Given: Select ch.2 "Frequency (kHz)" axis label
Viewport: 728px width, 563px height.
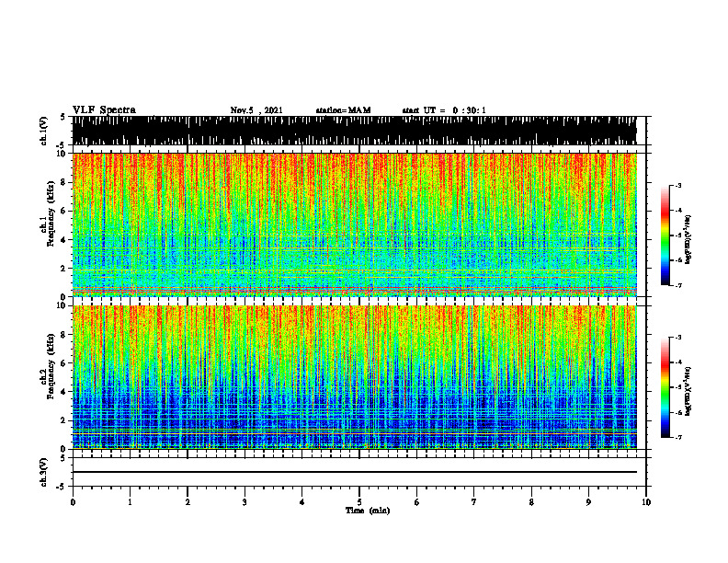Looking at the screenshot, I should (x=51, y=366).
